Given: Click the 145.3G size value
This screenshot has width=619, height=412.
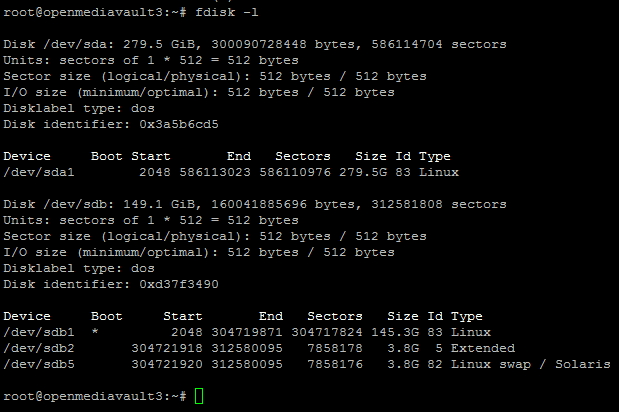Looking at the screenshot, I should coord(395,332).
